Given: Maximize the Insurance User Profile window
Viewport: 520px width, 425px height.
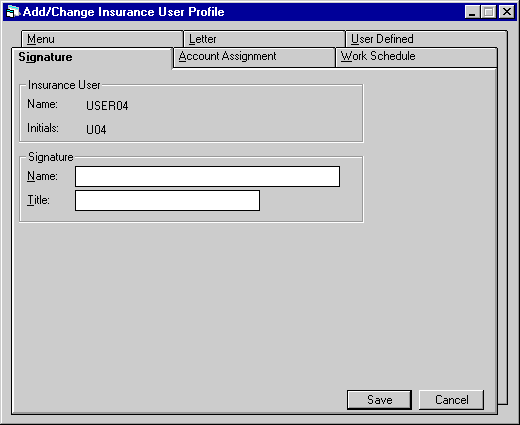Looking at the screenshot, I should click(488, 12).
